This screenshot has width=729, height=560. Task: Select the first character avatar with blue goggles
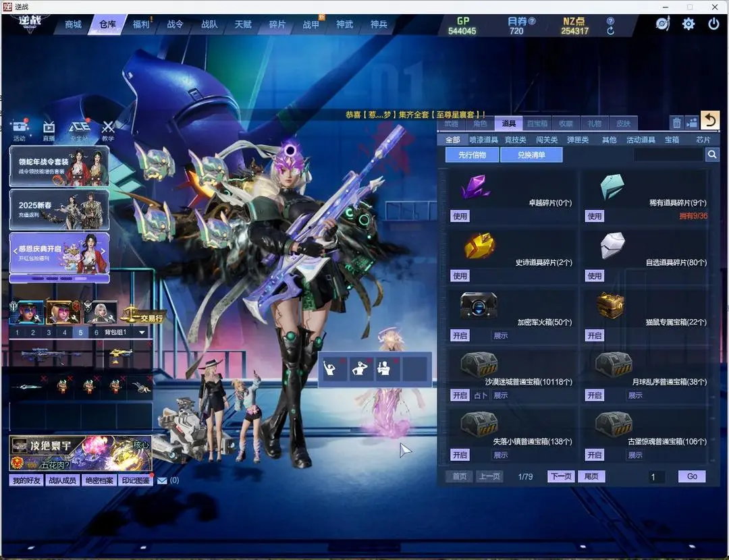[28, 312]
